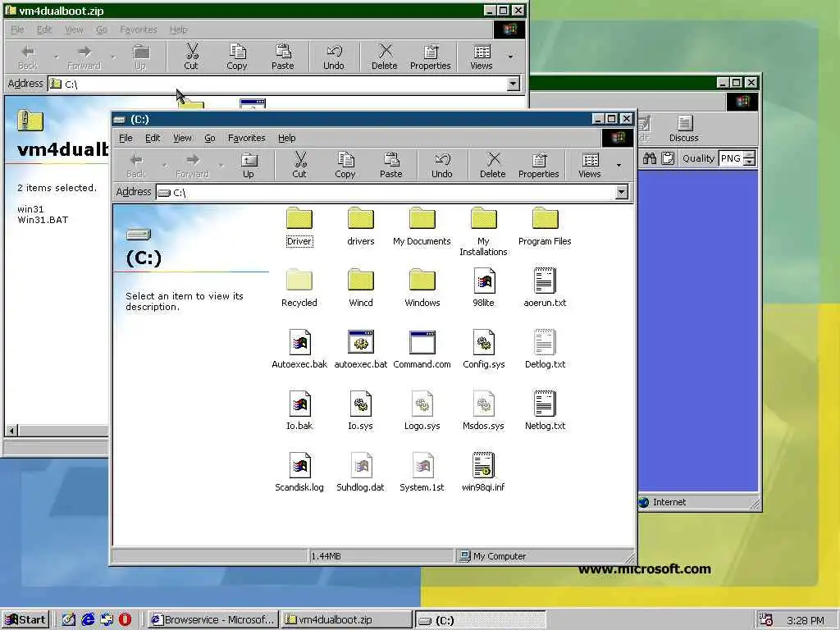The height and width of the screenshot is (630, 840).
Task: Click Cut in C: window toolbar
Action: click(299, 166)
